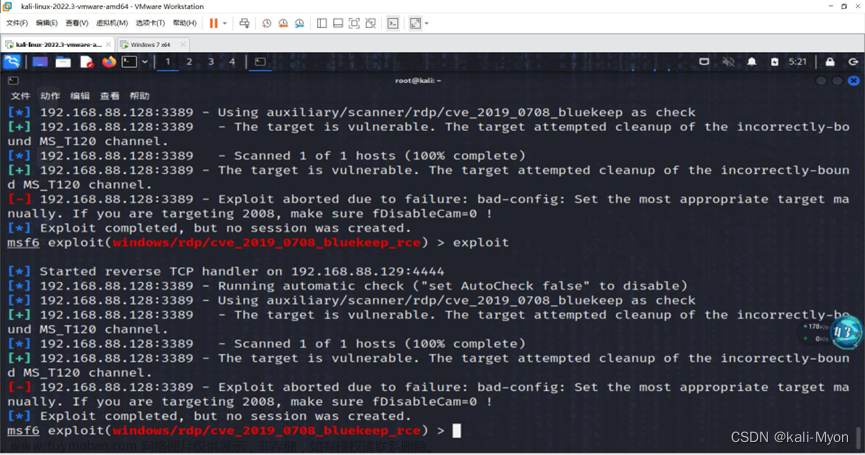This screenshot has height=455, width=865.
Task: Click the last 'Exploit completed, but no session' line
Action: [210, 416]
